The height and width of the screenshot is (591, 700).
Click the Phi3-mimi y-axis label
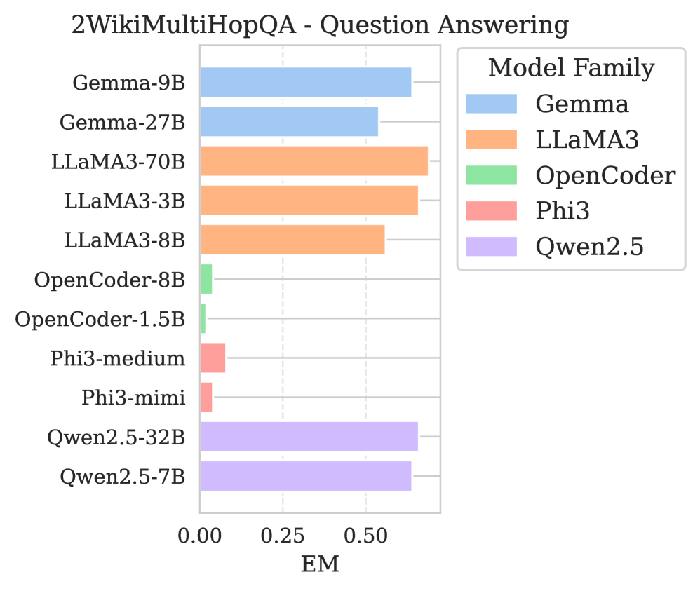click(x=133, y=398)
